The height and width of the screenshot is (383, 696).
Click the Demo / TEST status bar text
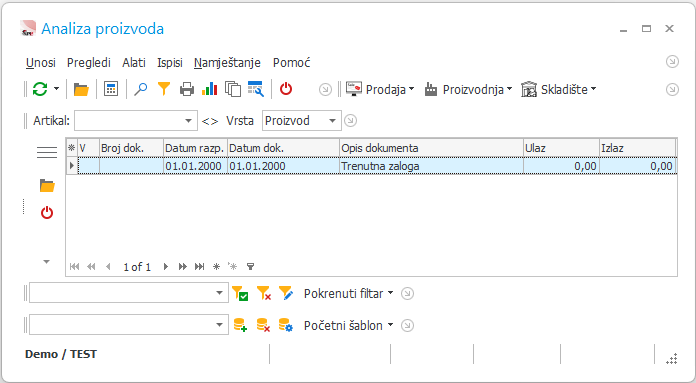(x=61, y=354)
